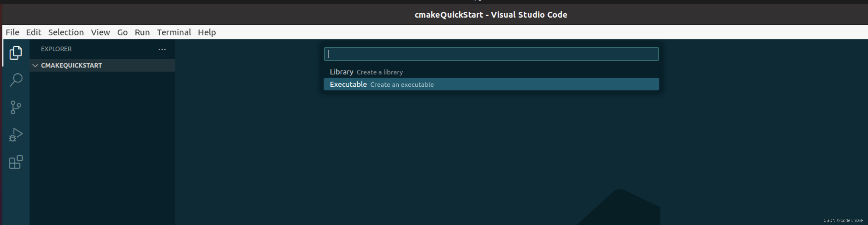Image resolution: width=868 pixels, height=225 pixels.
Task: Choose Library: Create a library
Action: [491, 72]
